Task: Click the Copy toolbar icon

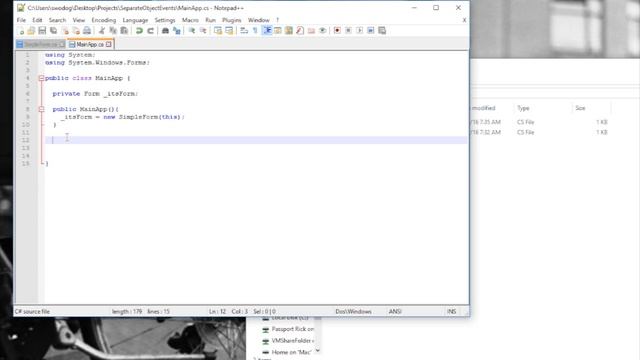Action: pyautogui.click(x=113, y=31)
